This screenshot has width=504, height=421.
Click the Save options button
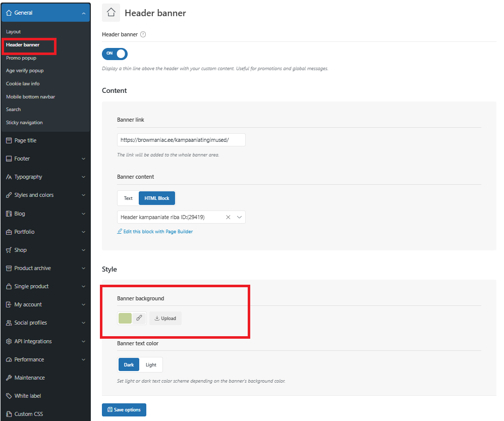tap(124, 410)
